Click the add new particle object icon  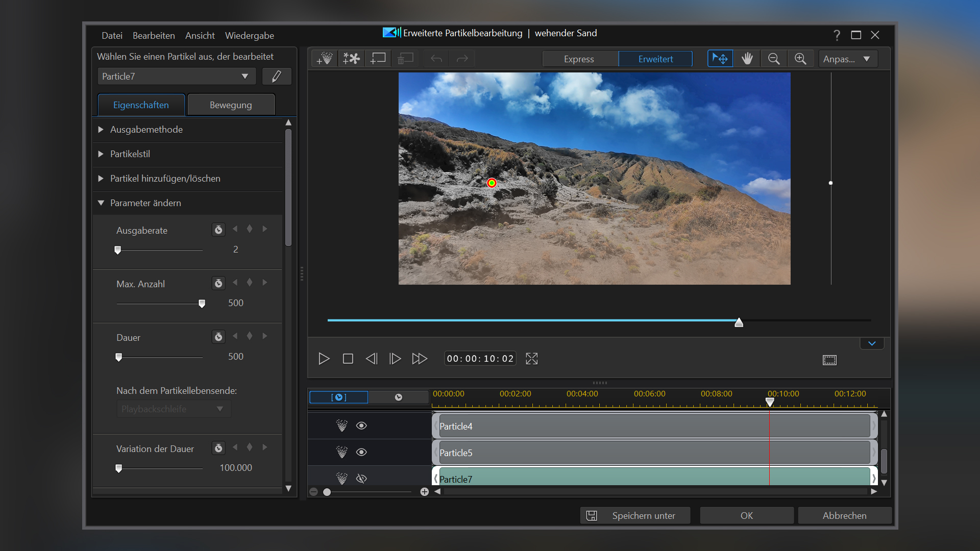[x=324, y=59]
